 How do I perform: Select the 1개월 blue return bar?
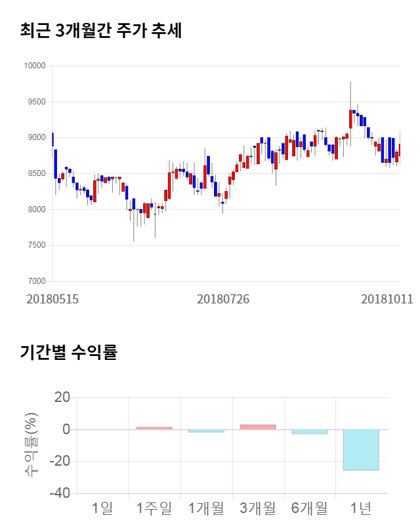pos(206,431)
